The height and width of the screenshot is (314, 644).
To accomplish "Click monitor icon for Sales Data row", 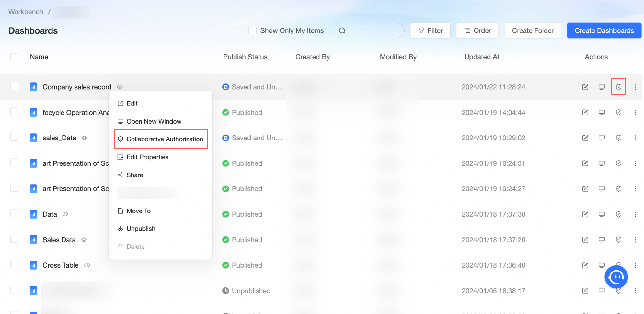I will [x=602, y=240].
